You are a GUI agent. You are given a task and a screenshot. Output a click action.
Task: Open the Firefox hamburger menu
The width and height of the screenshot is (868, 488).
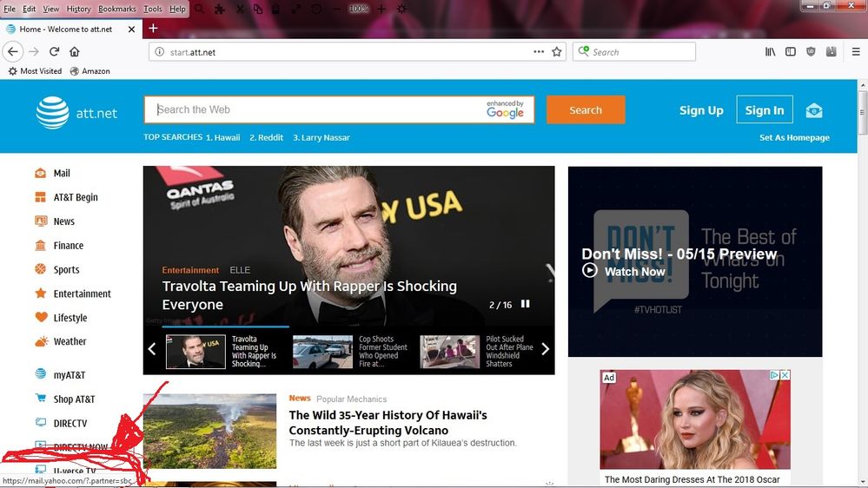point(856,51)
